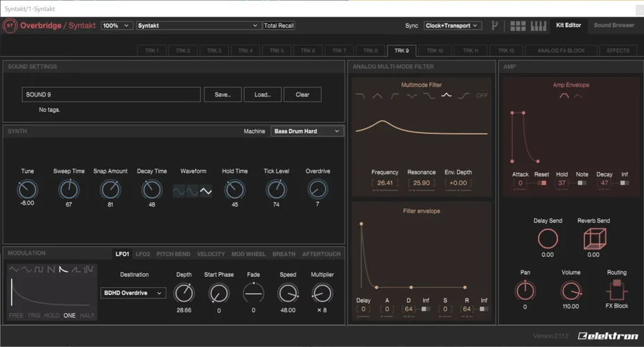
Task: Click the tuning fork icon in header
Action: [495, 26]
